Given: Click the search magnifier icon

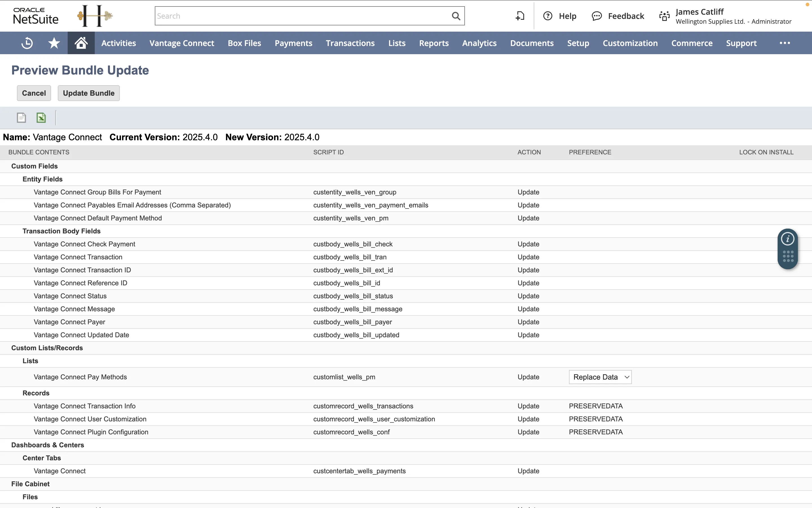Looking at the screenshot, I should [x=456, y=16].
